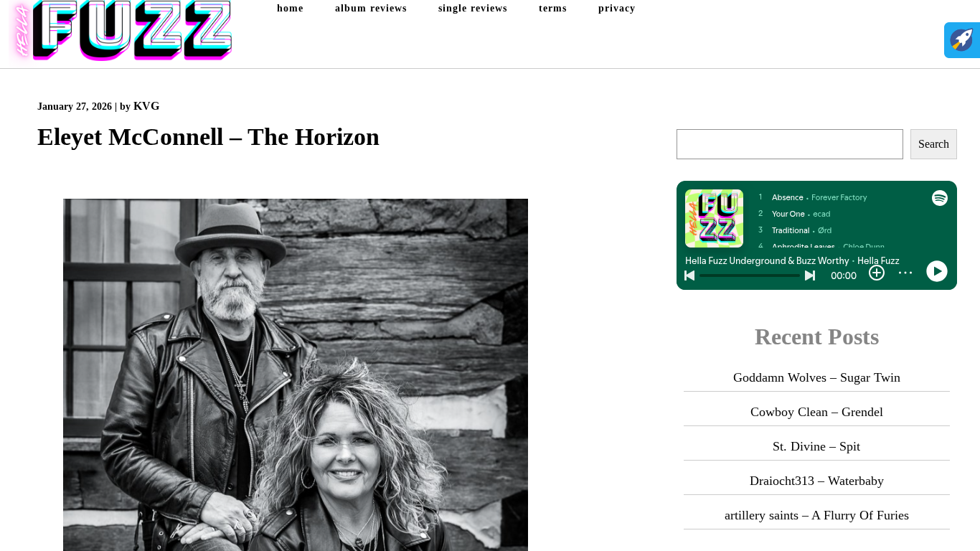Focus the sidebar search input field
The width and height of the screenshot is (980, 551).
click(x=790, y=144)
